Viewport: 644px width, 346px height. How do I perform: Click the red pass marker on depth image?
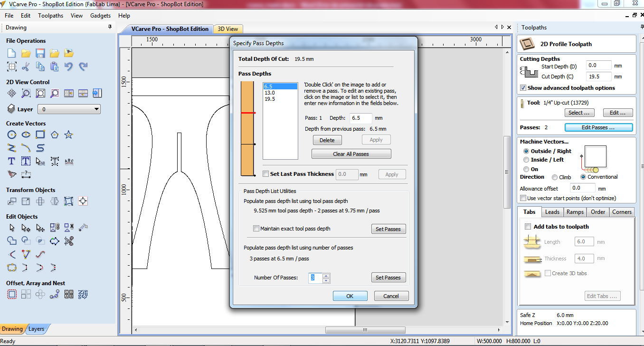click(248, 113)
